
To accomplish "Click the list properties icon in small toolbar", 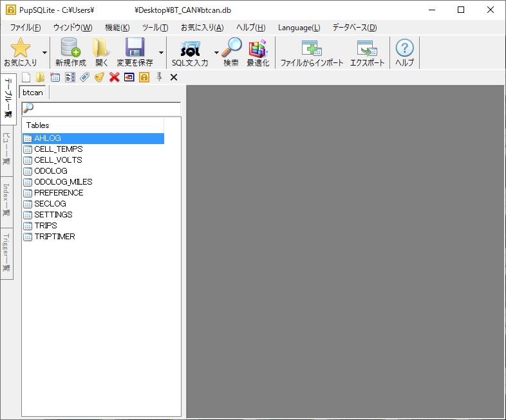I will 70,77.
